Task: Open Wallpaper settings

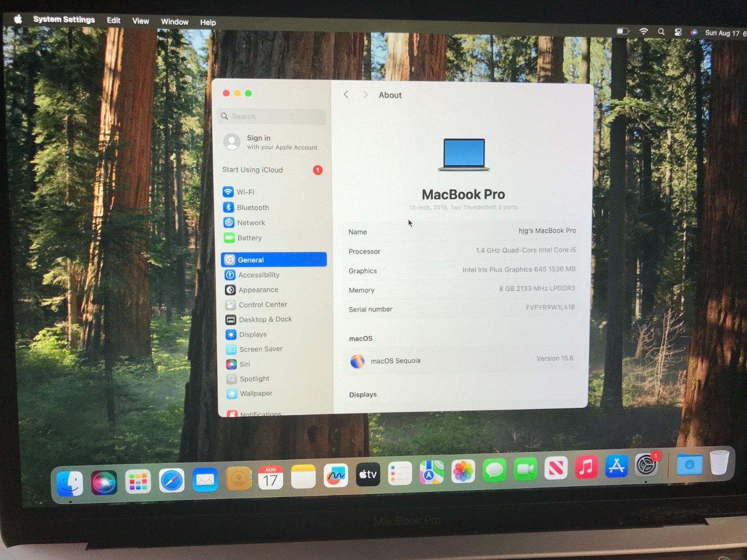Action: 256,393
